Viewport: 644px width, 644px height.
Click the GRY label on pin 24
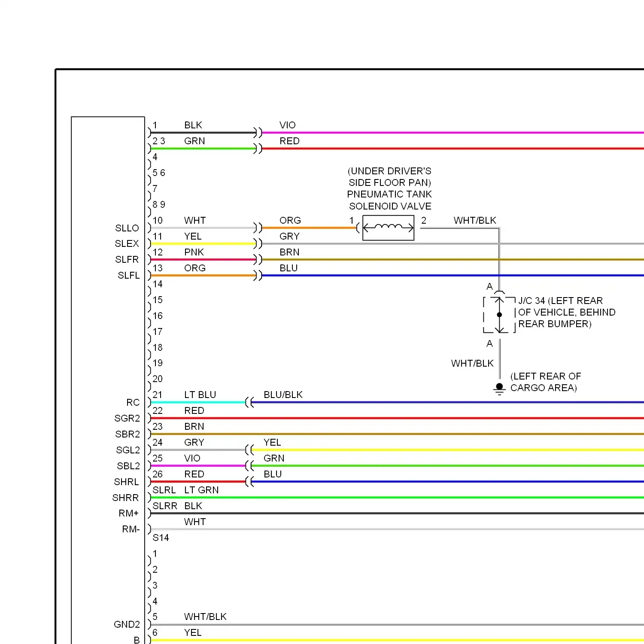point(194,442)
